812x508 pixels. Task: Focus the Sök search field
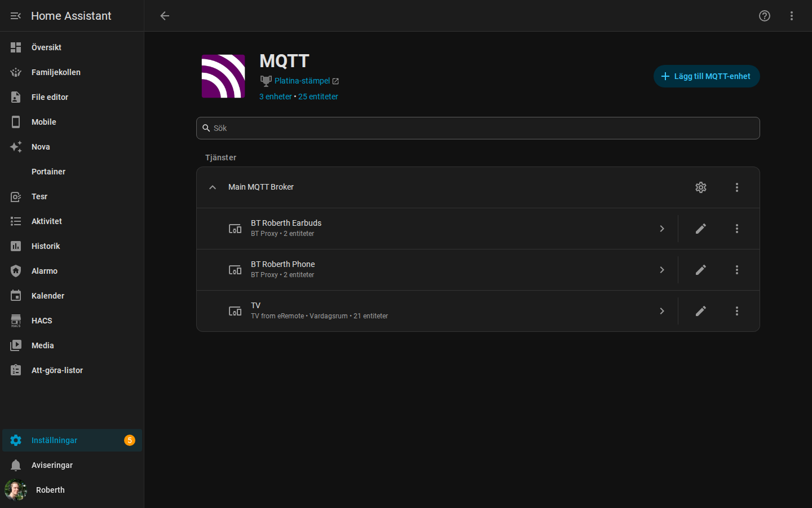(478, 128)
